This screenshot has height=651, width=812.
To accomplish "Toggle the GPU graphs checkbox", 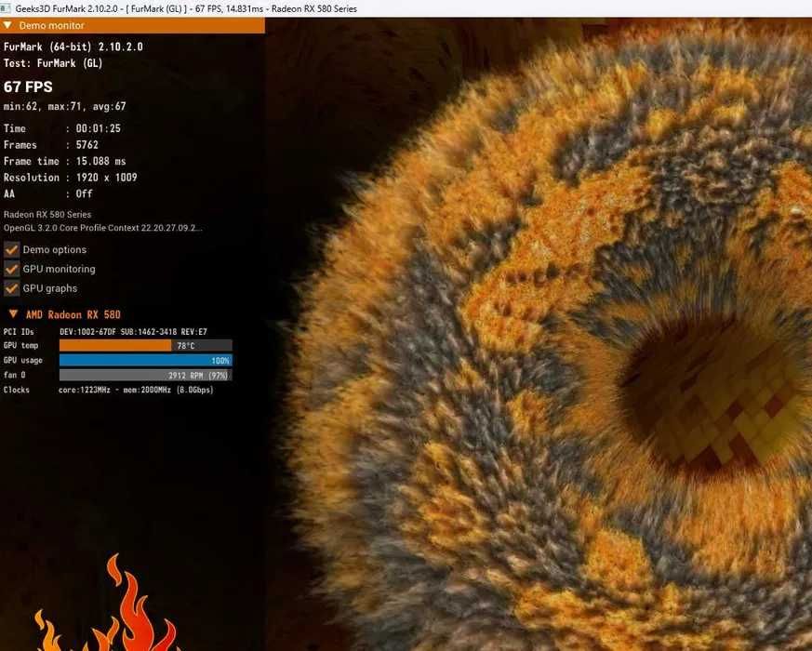I will 11,288.
